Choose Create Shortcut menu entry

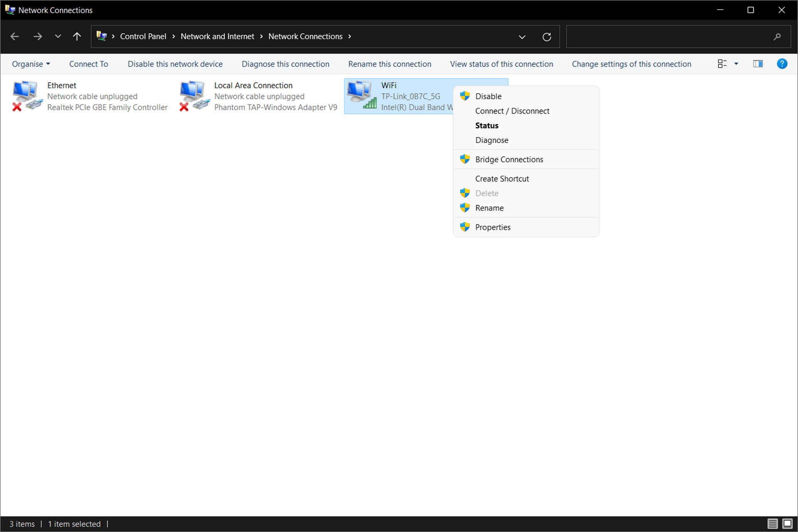(x=526, y=179)
